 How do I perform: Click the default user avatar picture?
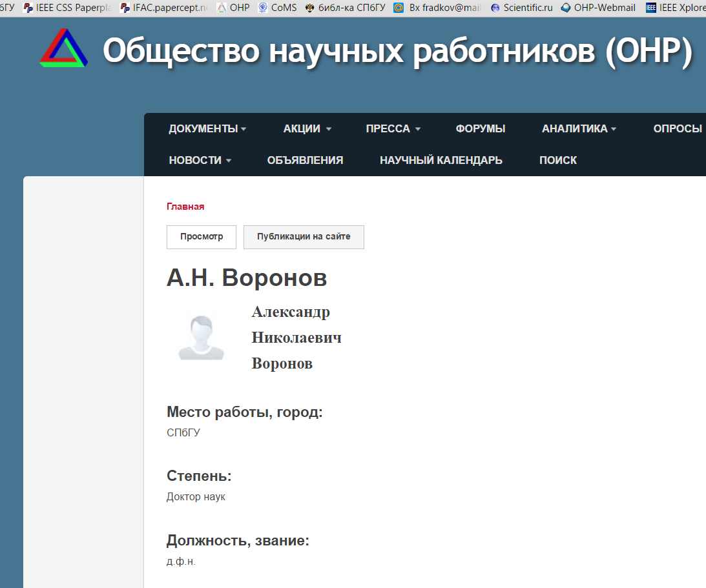coord(202,338)
